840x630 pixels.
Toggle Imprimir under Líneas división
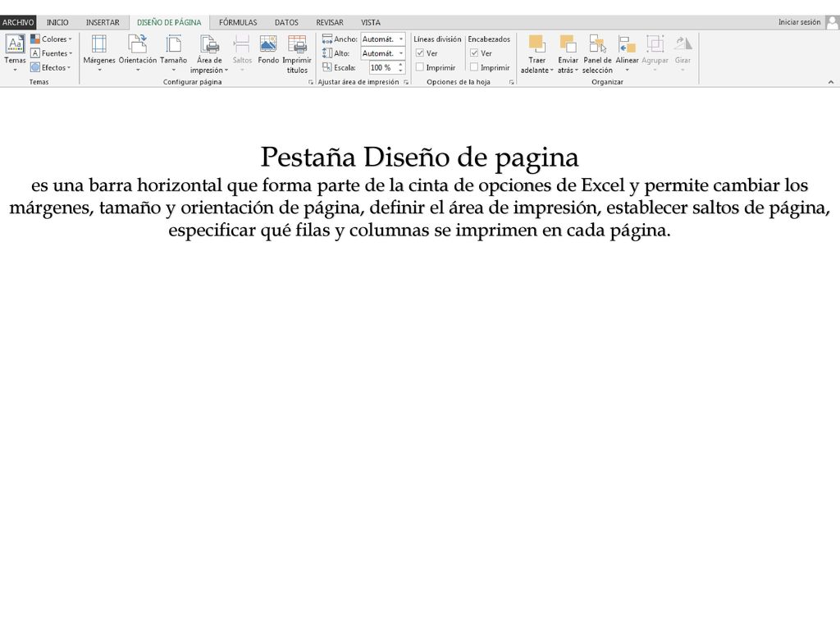(420, 67)
